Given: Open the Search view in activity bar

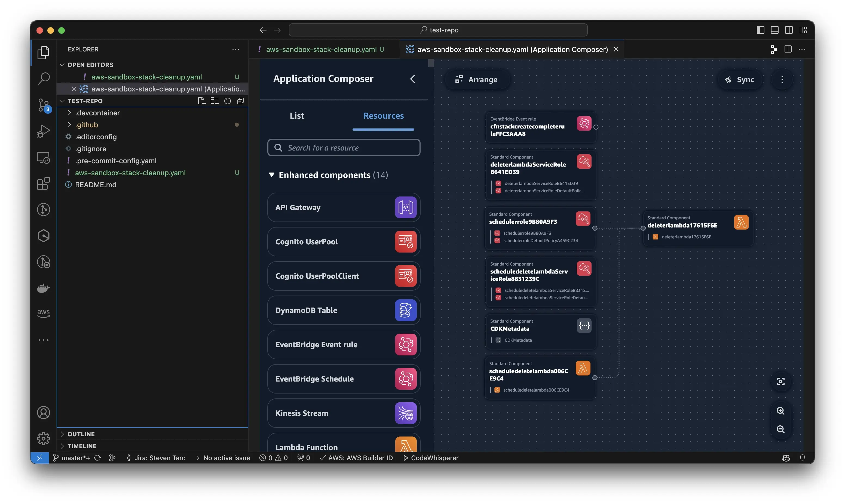Looking at the screenshot, I should coord(44,78).
